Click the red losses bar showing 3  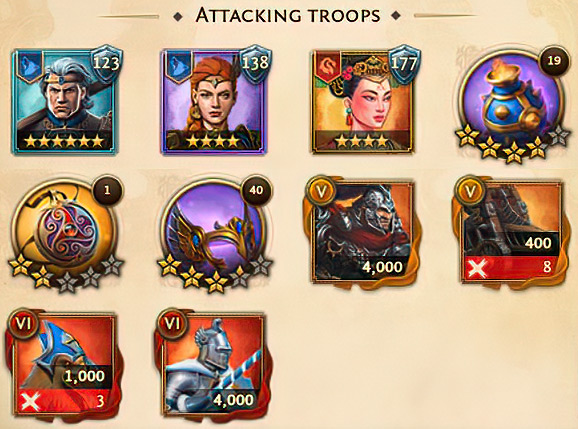pyautogui.click(x=65, y=401)
